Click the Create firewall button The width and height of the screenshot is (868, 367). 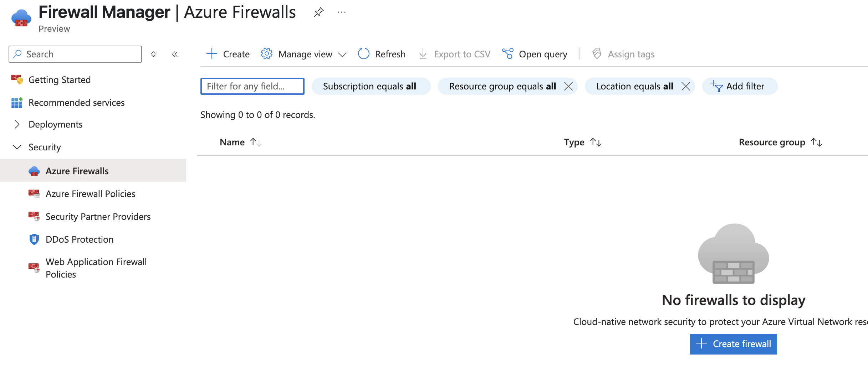coord(734,344)
